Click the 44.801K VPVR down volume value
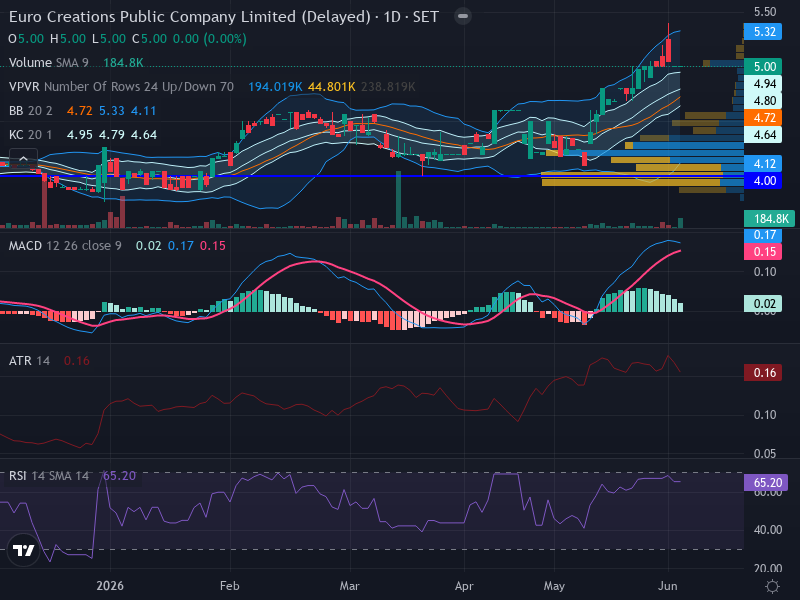The height and width of the screenshot is (600, 800). 331,87
